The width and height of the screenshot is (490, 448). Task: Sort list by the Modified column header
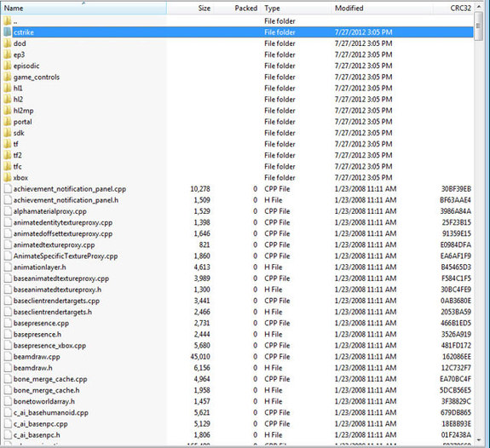pos(382,9)
